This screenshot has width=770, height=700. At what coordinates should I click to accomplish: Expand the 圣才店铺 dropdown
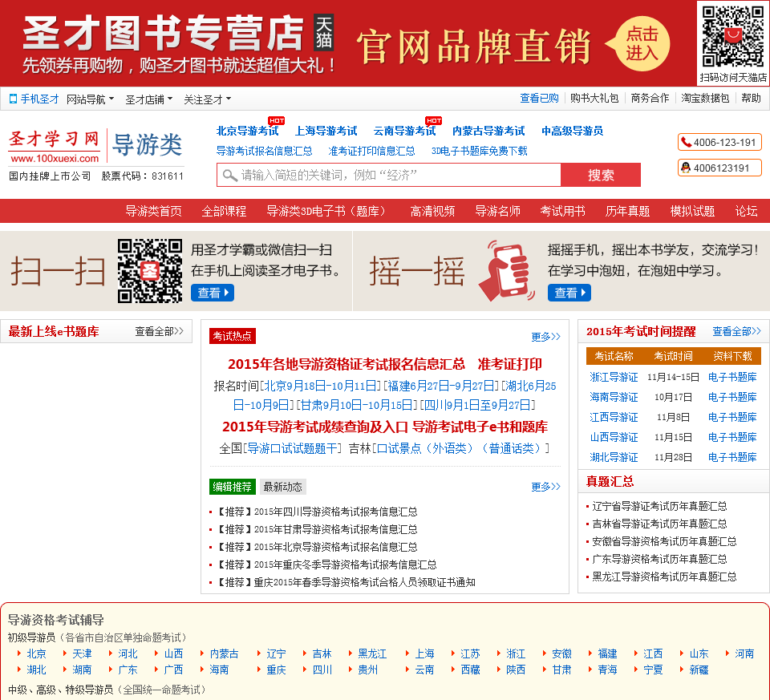[x=149, y=99]
